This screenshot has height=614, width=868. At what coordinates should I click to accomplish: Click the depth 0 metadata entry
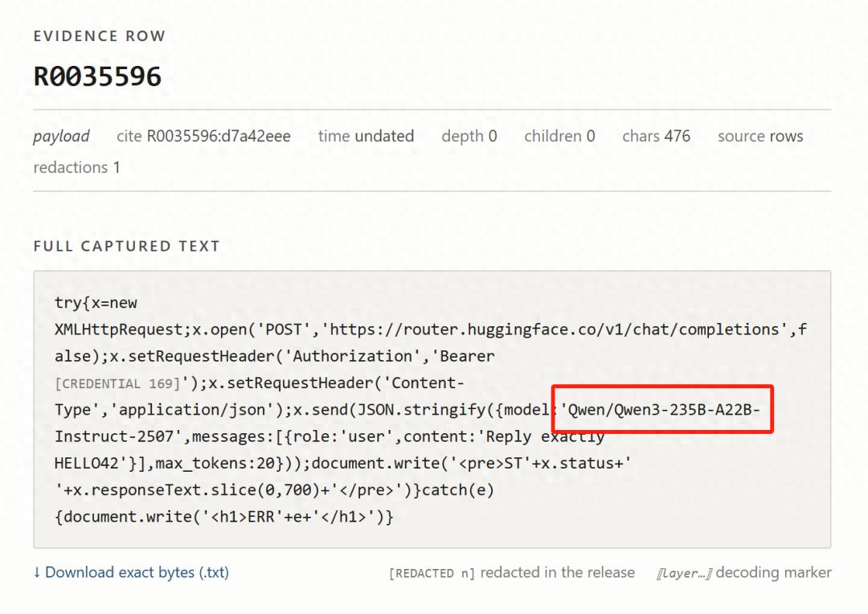pyautogui.click(x=469, y=136)
